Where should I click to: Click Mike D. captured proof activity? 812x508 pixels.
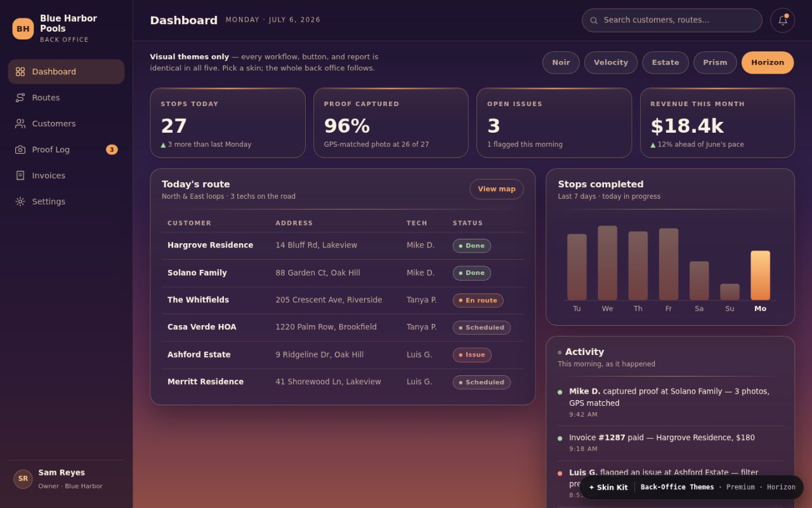pyautogui.click(x=670, y=403)
